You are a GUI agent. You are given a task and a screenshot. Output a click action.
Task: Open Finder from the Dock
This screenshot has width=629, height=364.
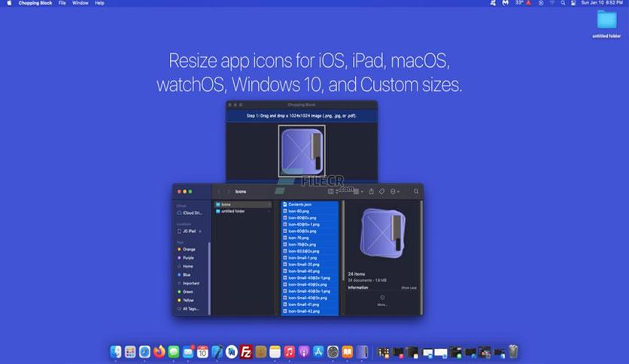click(116, 352)
